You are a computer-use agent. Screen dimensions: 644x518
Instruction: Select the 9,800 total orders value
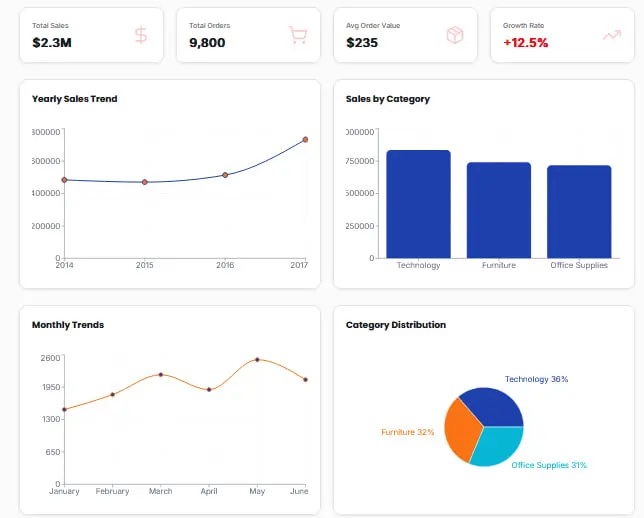pos(207,42)
